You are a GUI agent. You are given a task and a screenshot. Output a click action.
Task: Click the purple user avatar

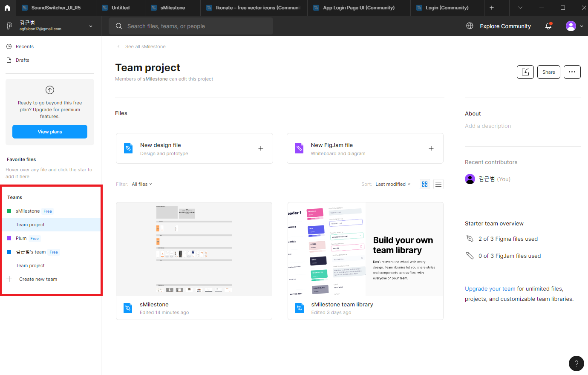click(571, 26)
